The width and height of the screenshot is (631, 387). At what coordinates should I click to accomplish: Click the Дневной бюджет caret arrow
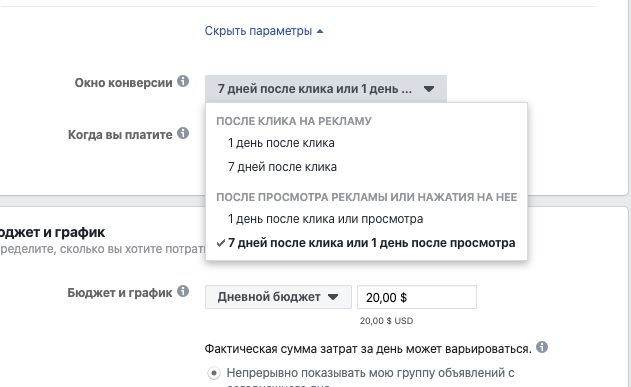333,297
